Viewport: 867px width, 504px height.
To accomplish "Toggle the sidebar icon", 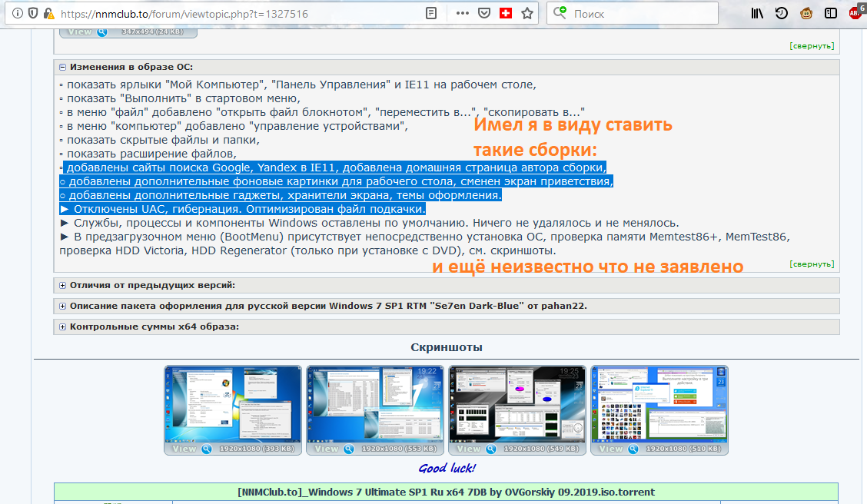I will pos(831,13).
